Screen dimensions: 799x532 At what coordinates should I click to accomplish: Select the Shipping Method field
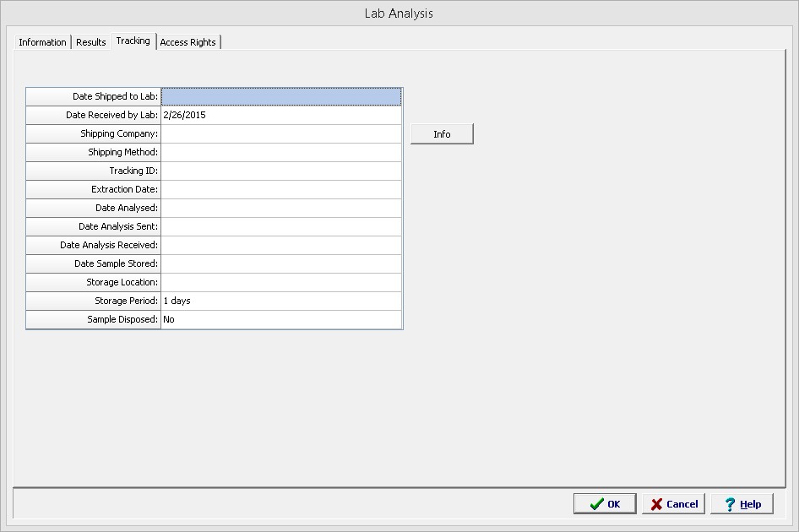point(280,153)
